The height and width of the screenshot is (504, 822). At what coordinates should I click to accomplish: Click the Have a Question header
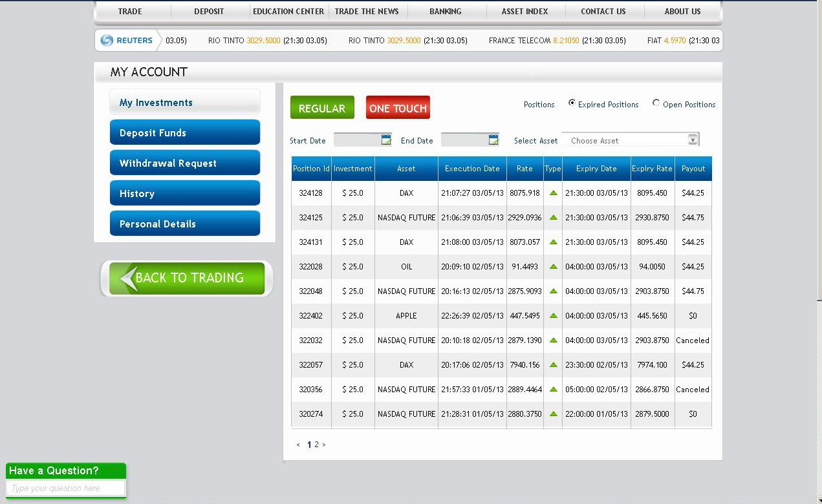65,470
